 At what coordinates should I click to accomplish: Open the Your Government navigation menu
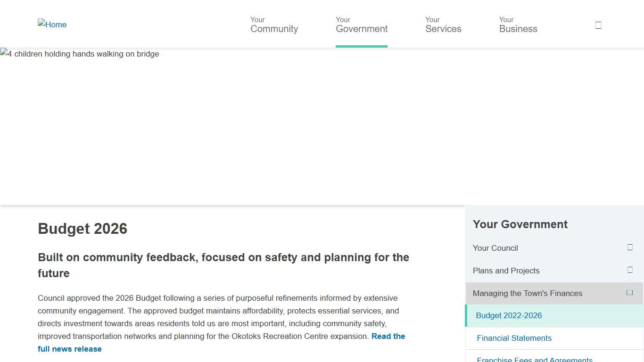362,25
